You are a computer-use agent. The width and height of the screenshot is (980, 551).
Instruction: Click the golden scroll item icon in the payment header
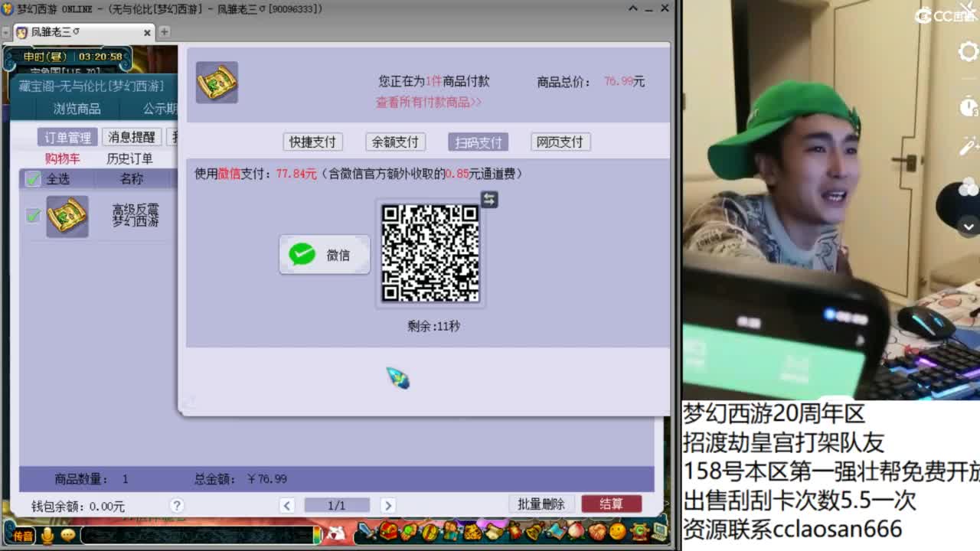point(217,83)
